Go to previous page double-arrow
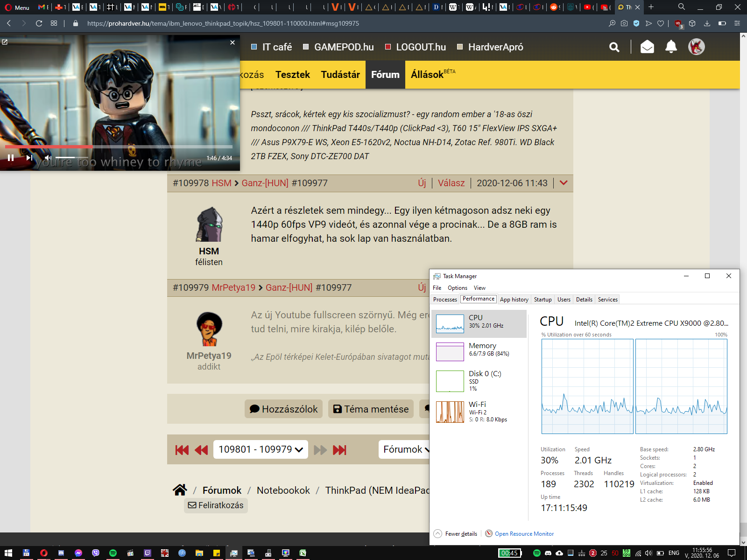Screen dimensions: 747x560 click(x=201, y=450)
